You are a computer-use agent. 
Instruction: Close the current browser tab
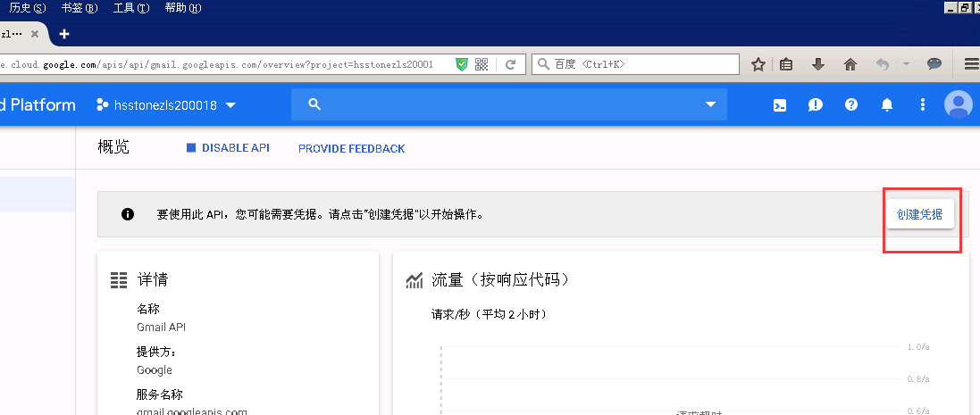35,34
